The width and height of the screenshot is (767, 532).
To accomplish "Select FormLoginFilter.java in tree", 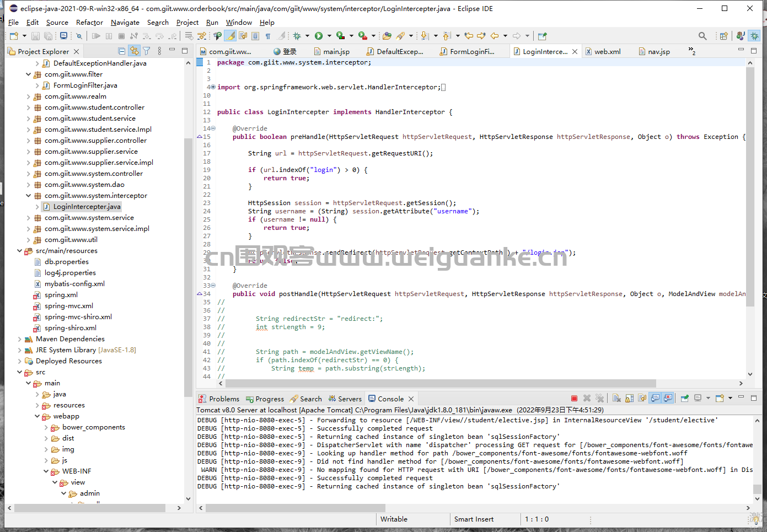I will (85, 85).
